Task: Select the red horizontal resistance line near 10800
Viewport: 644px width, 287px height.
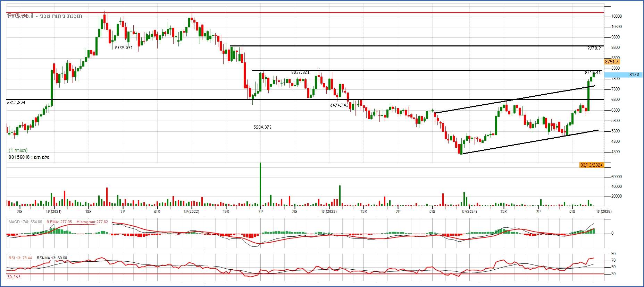Action: point(306,13)
